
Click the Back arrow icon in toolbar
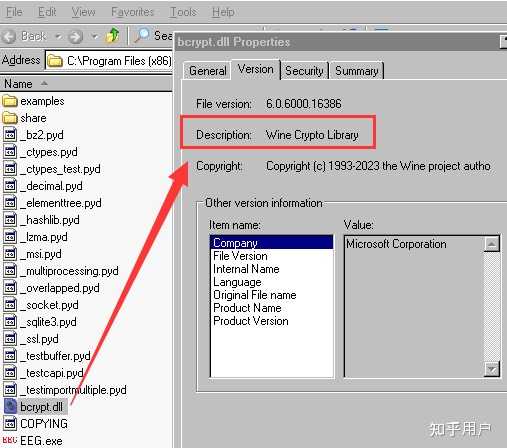9,36
